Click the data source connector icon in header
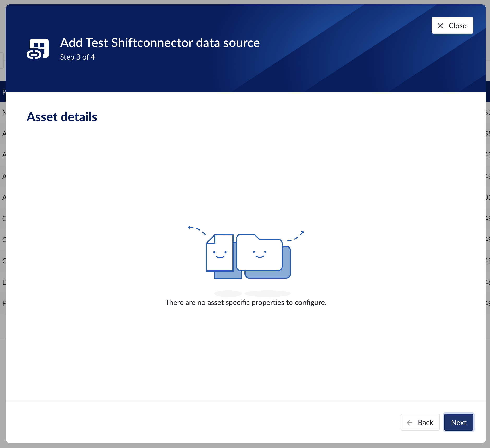This screenshot has height=448, width=490. coord(38,49)
